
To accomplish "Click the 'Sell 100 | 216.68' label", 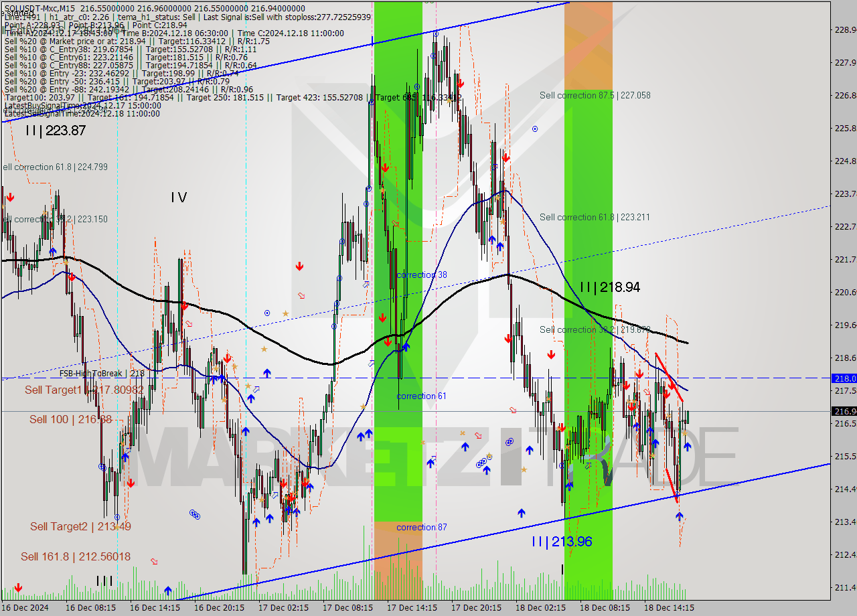I will pyautogui.click(x=71, y=419).
